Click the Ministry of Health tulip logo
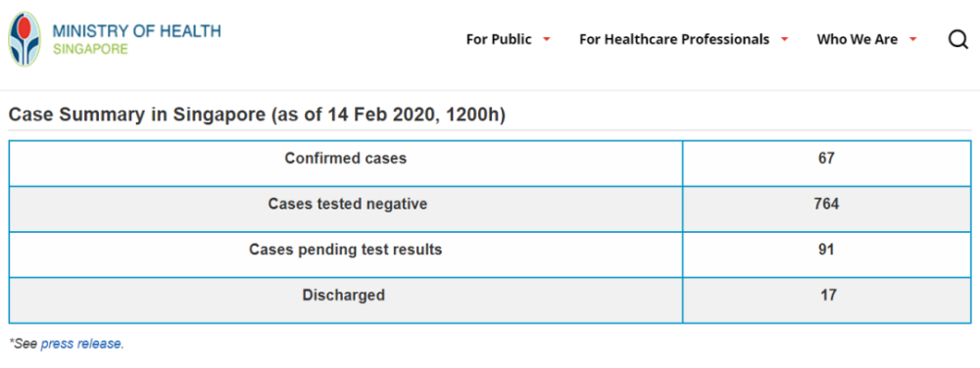 24,39
